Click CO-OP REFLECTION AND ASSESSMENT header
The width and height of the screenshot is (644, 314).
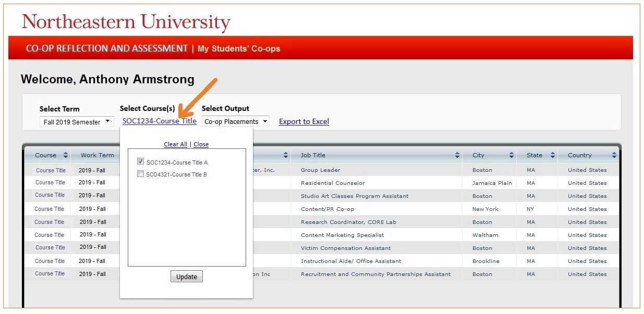click(x=107, y=48)
